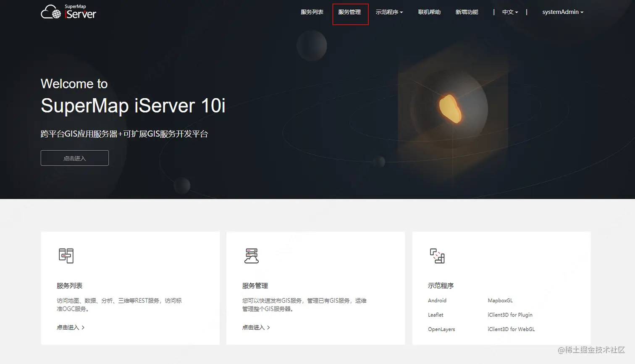Click the service management server-cloud icon
Viewport: 635px width, 364px height.
tap(252, 256)
